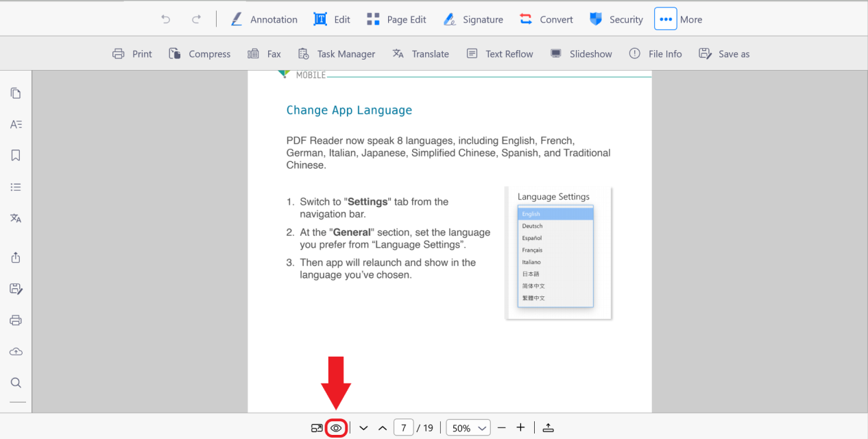868x439 pixels.
Task: Open the bookmarks panel icon
Action: click(16, 156)
